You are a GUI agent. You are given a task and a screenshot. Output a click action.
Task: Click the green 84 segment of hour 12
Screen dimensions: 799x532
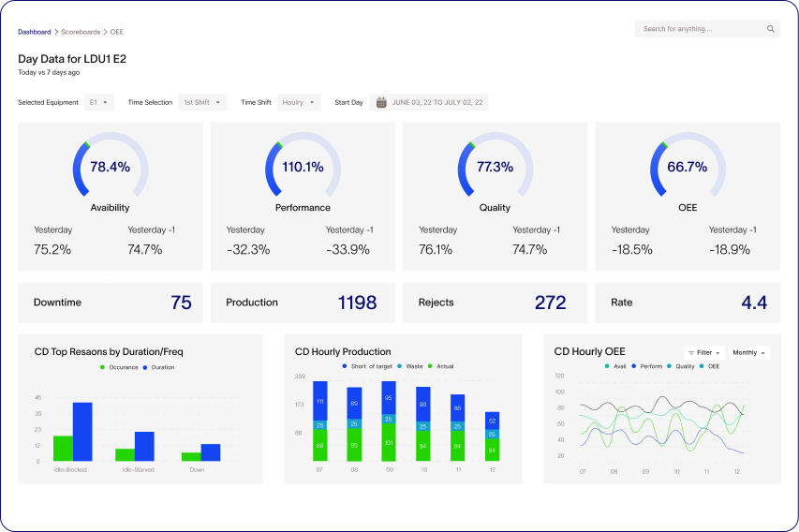[x=493, y=450]
